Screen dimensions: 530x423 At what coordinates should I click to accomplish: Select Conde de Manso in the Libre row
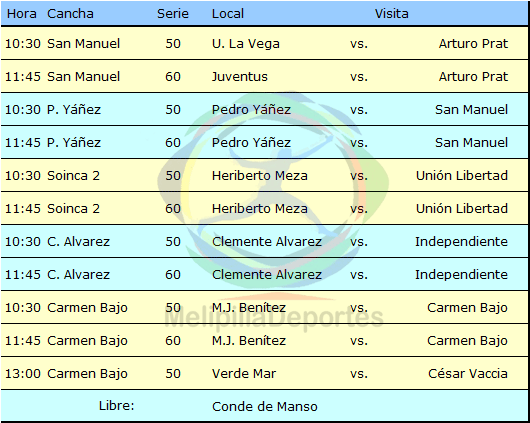point(265,406)
